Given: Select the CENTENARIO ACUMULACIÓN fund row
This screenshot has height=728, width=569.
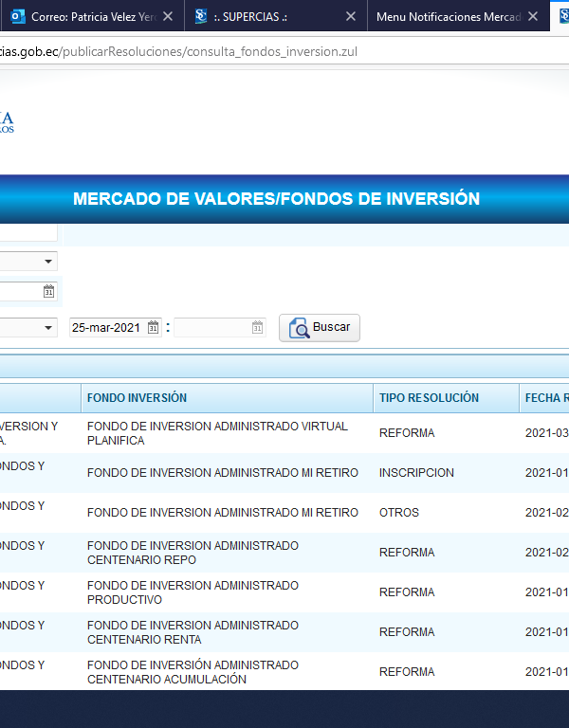Looking at the screenshot, I should [218, 672].
